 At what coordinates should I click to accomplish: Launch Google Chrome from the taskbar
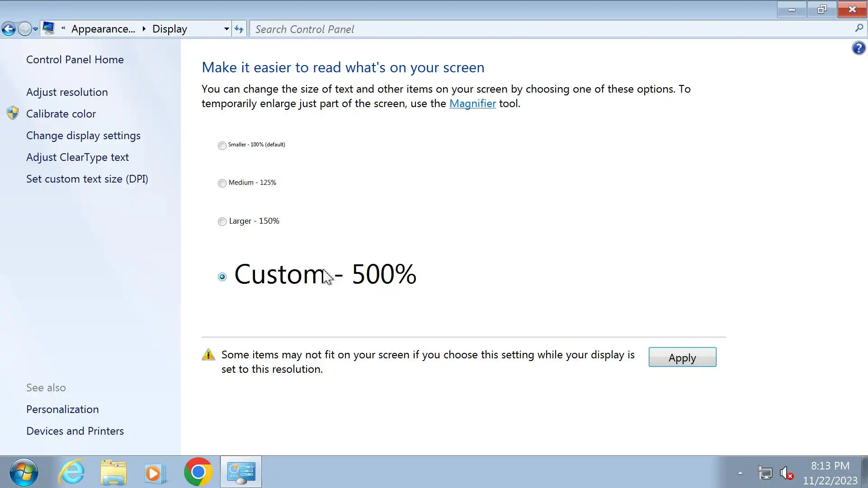(x=198, y=472)
